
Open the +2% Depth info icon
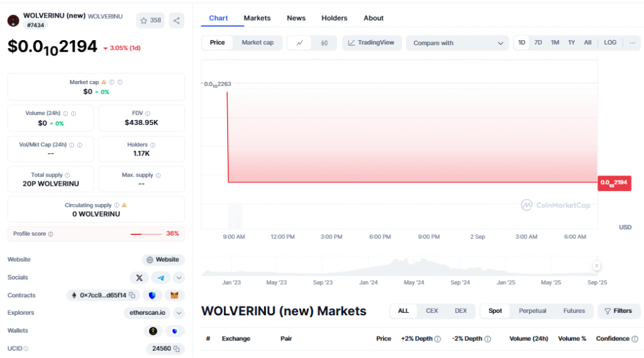point(438,339)
